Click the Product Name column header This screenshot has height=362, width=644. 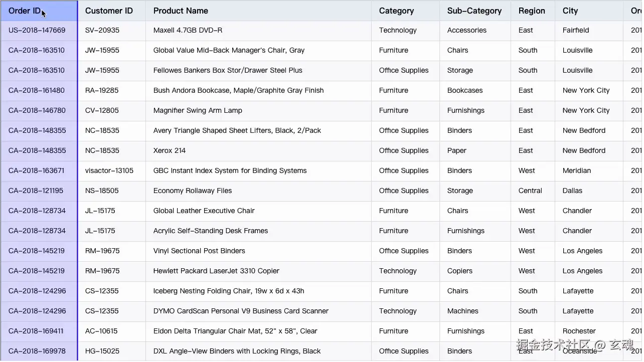point(181,11)
